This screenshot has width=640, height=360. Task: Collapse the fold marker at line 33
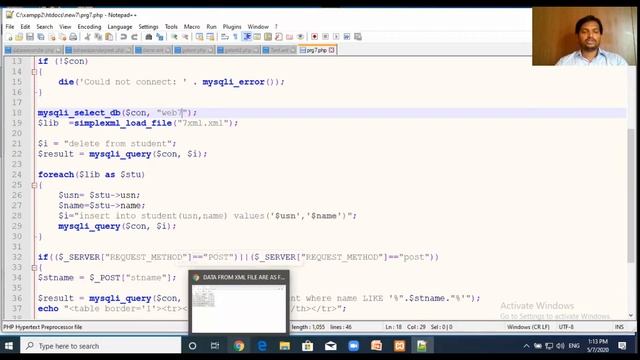point(34,267)
